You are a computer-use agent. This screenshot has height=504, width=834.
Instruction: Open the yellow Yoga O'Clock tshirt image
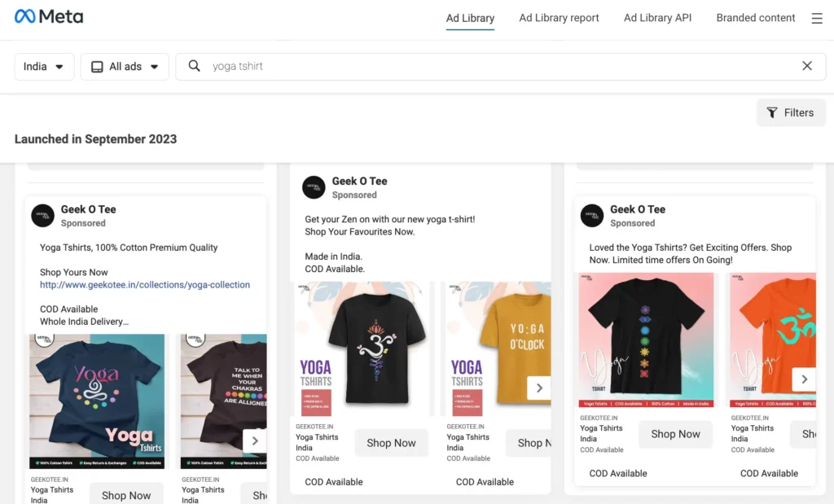pyautogui.click(x=499, y=348)
